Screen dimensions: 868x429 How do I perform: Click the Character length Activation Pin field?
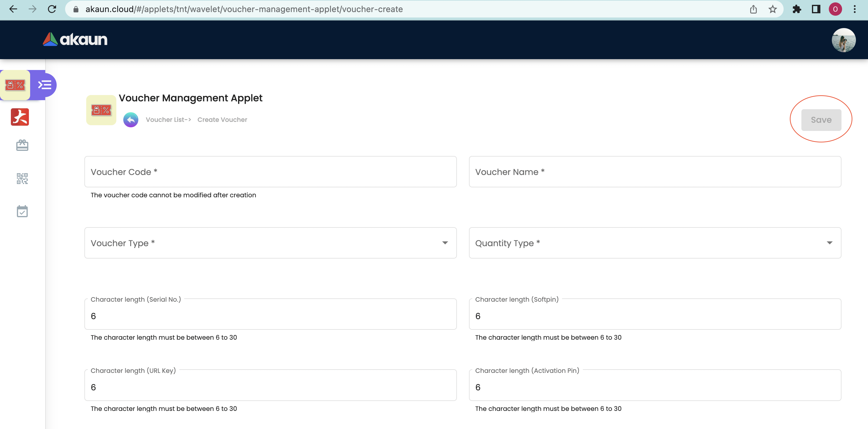[655, 387]
